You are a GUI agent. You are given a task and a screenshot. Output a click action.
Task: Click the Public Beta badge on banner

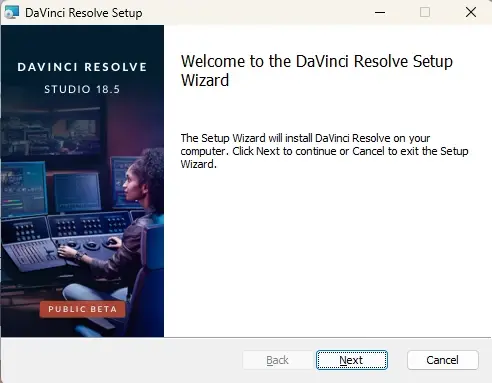82,309
